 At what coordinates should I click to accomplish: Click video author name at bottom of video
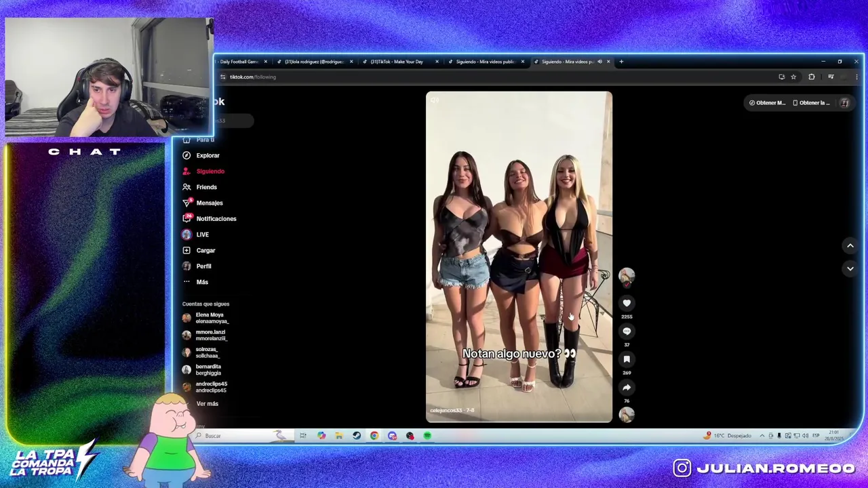pos(445,411)
